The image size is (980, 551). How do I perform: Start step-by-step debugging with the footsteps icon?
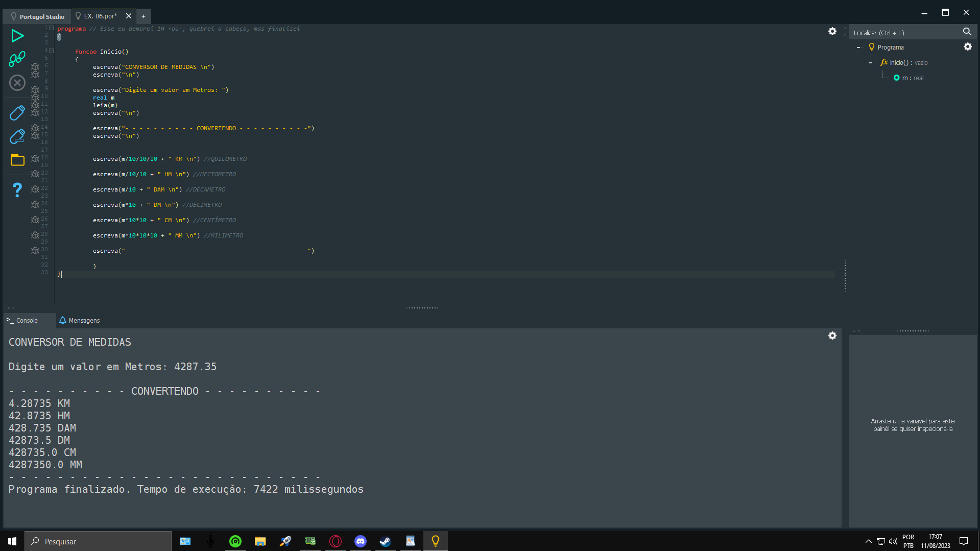click(x=17, y=59)
